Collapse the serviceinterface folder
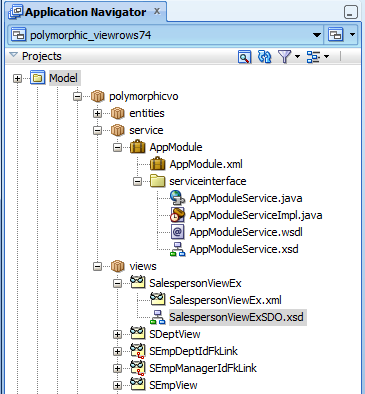This screenshot has width=365, height=394. (x=137, y=182)
